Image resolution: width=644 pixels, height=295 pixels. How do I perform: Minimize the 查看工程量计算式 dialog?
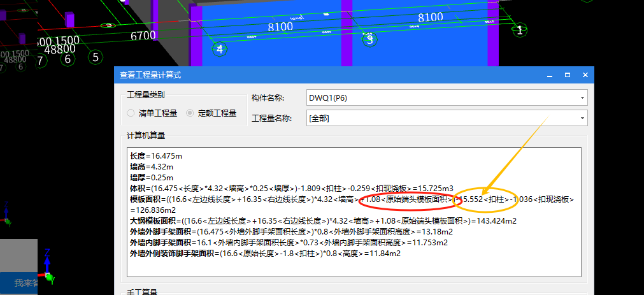549,75
